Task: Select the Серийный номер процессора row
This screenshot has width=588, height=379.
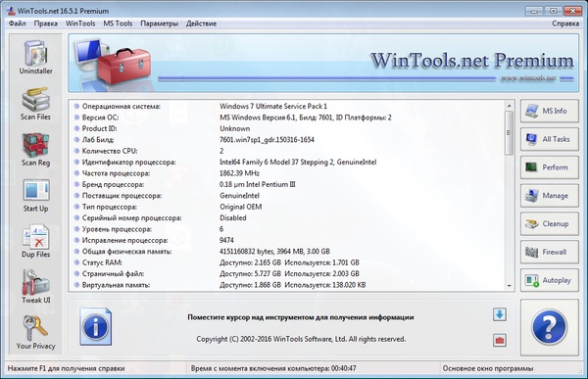Action: 287,217
